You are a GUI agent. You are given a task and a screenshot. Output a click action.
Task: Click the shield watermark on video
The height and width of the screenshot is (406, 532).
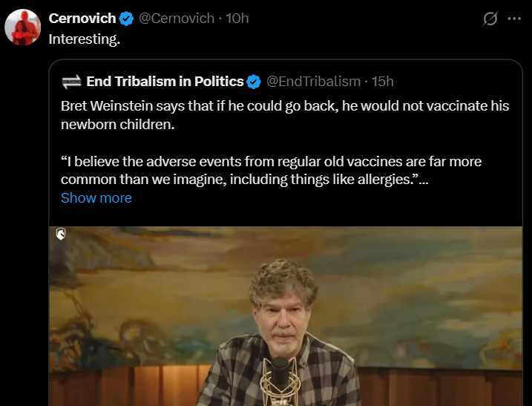(x=62, y=235)
